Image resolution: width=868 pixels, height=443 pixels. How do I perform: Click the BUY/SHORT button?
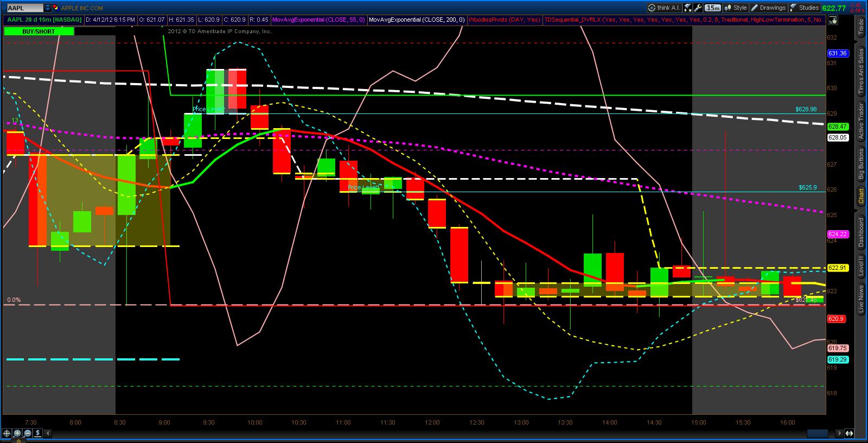click(x=39, y=31)
